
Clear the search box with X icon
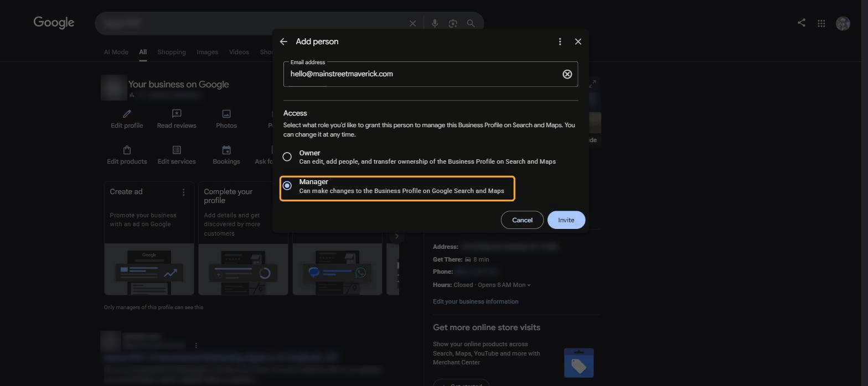(412, 23)
